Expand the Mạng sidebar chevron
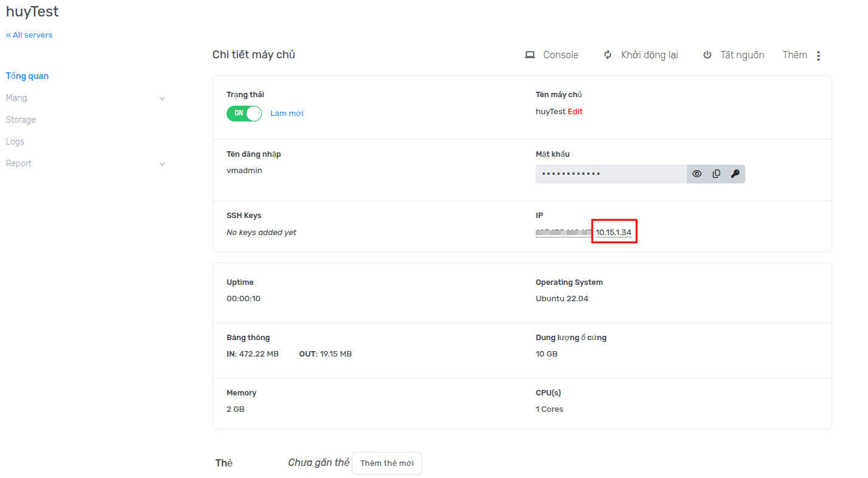This screenshot has height=478, width=868. [x=162, y=98]
